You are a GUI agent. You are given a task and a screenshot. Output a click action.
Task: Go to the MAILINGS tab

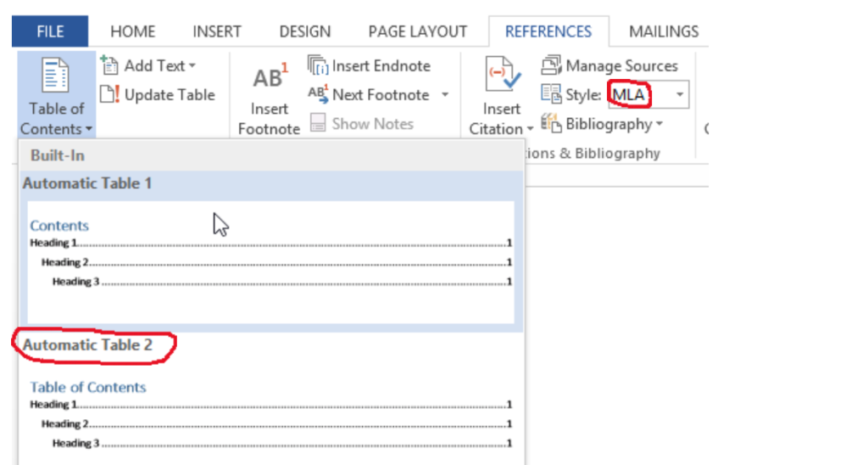tap(664, 31)
